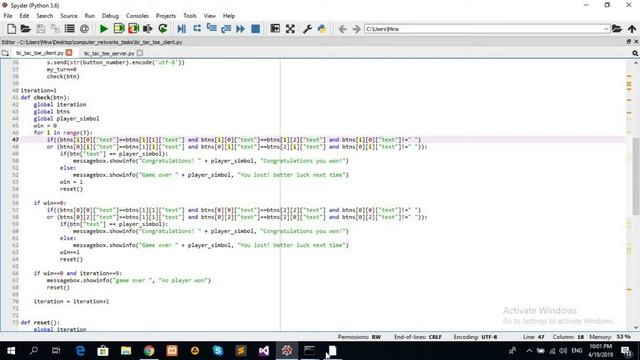Open the file list/outline icon
640x360 pixels.
[70, 29]
